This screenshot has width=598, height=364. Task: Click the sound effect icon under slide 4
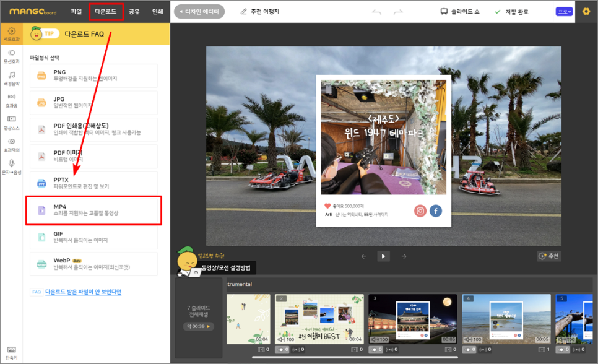pyautogui.click(x=482, y=350)
